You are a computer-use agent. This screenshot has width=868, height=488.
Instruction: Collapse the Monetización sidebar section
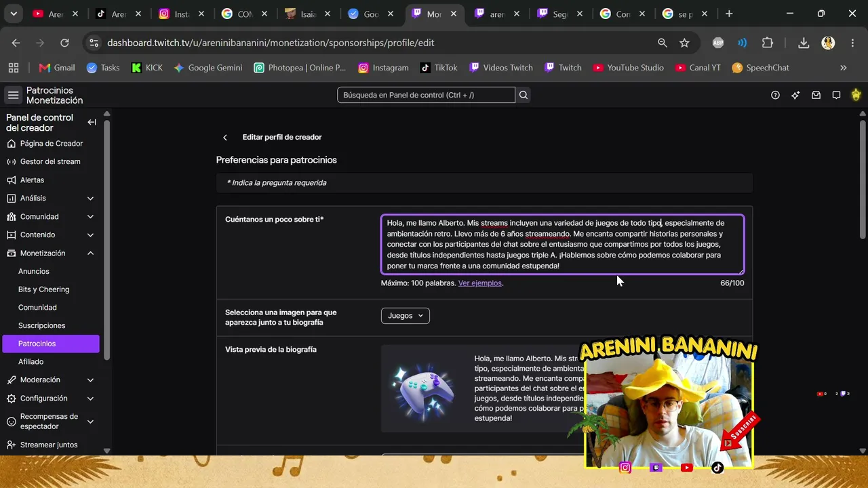[90, 253]
